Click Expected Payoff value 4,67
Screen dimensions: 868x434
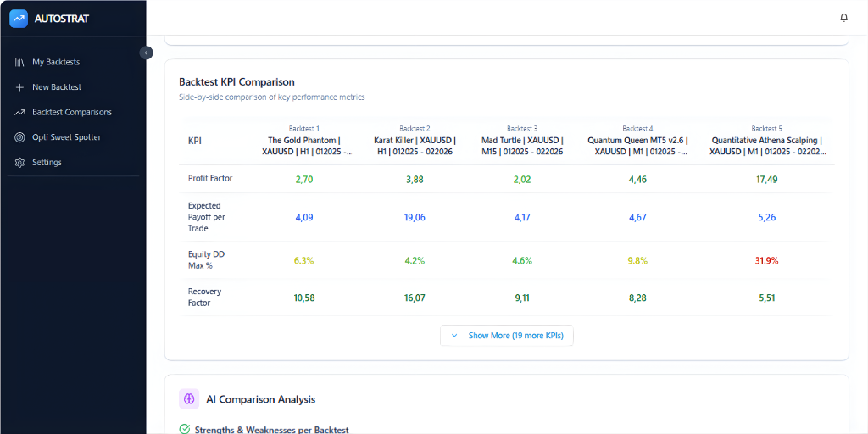637,218
